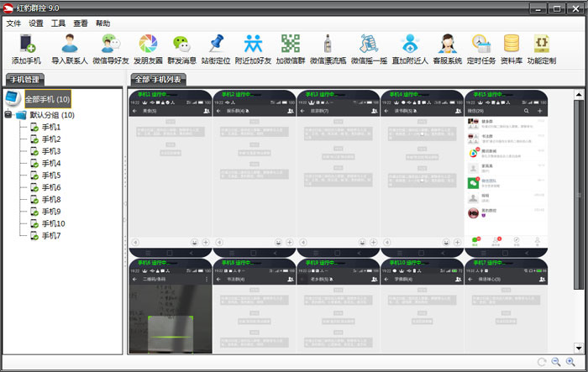Start 附近加好友 nearby friends tool
The width and height of the screenshot is (588, 372).
click(253, 49)
